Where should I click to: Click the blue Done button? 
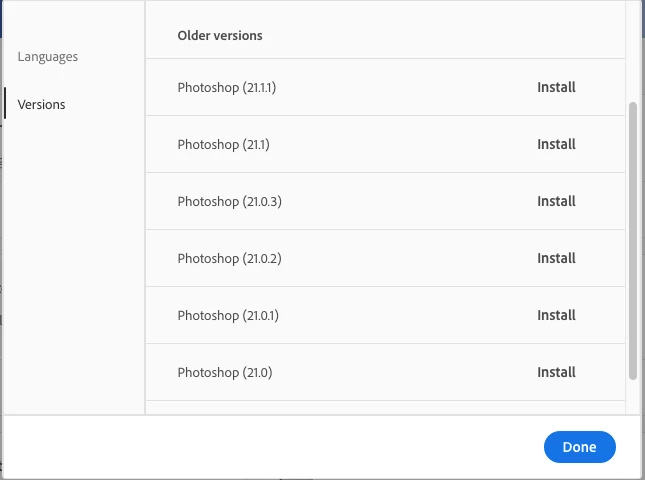click(579, 447)
